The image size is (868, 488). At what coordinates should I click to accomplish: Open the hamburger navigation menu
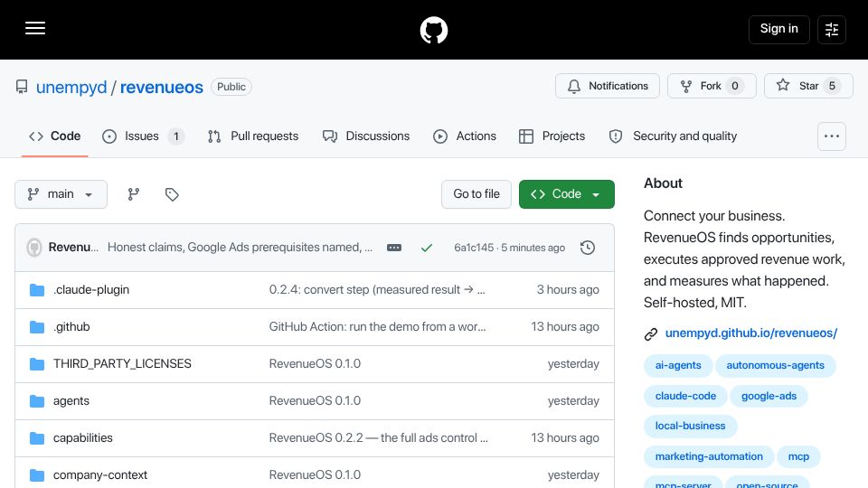tap(35, 28)
